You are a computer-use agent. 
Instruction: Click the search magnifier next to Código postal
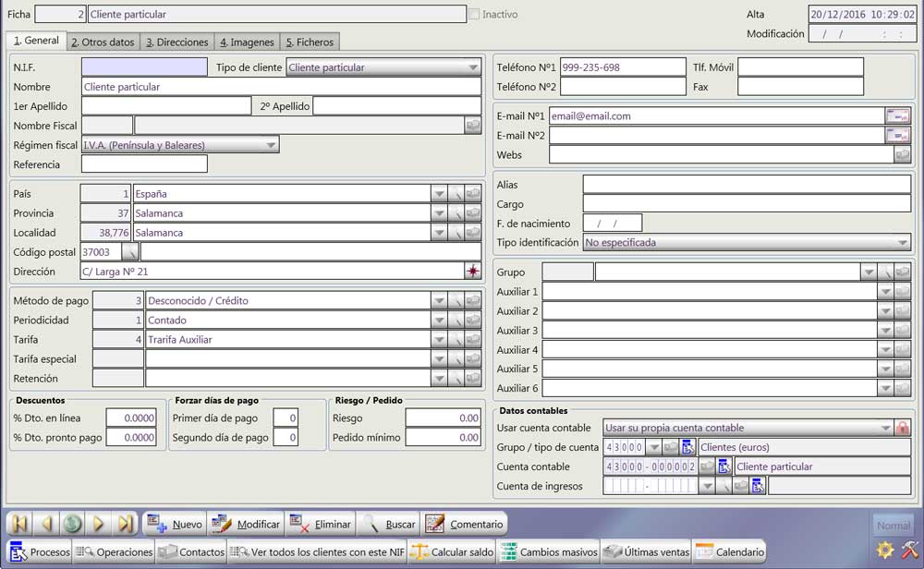click(x=130, y=252)
